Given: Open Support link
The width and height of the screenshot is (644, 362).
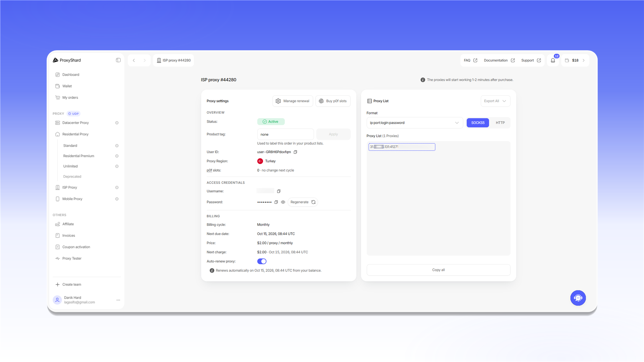Looking at the screenshot, I should (531, 60).
